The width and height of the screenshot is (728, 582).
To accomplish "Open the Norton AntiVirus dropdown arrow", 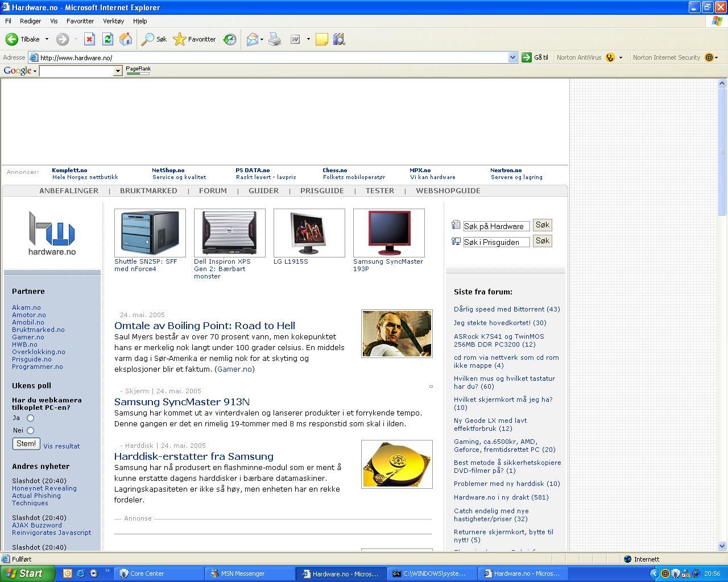I will pyautogui.click(x=621, y=57).
